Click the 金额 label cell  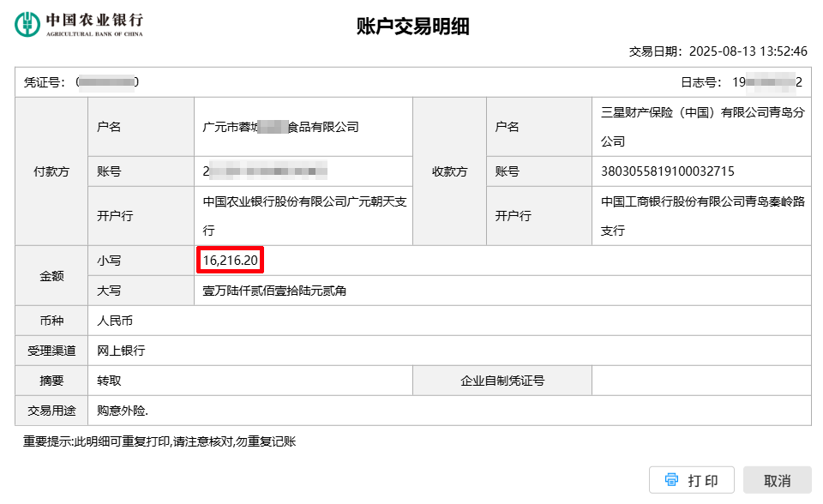coord(51,276)
